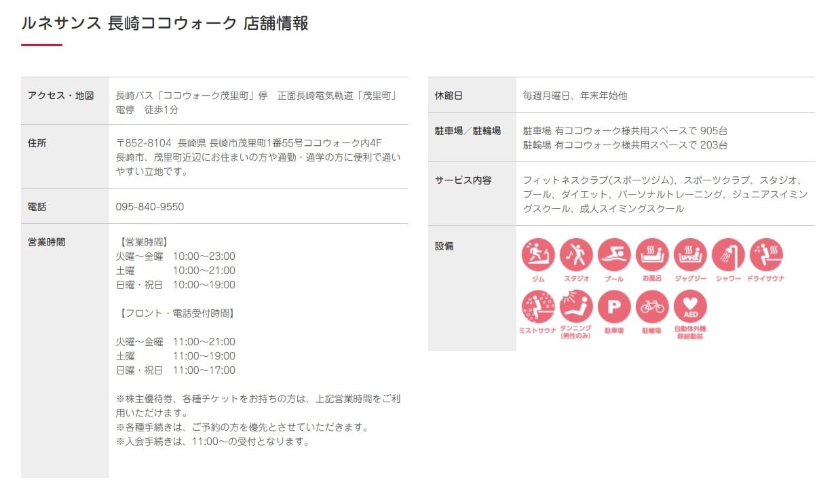Click the 毎週月曜日、年末年始他 closed-days text
This screenshot has width=834, height=504.
tap(575, 96)
